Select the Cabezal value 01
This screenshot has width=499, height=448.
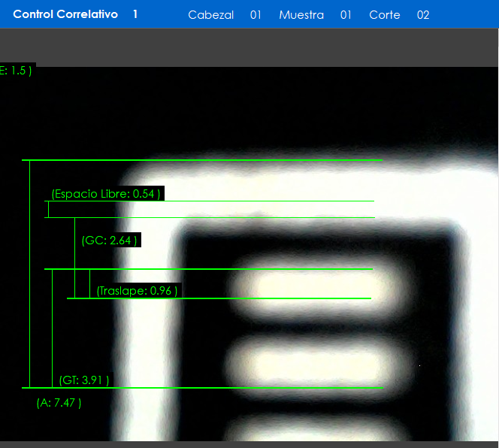(x=256, y=15)
